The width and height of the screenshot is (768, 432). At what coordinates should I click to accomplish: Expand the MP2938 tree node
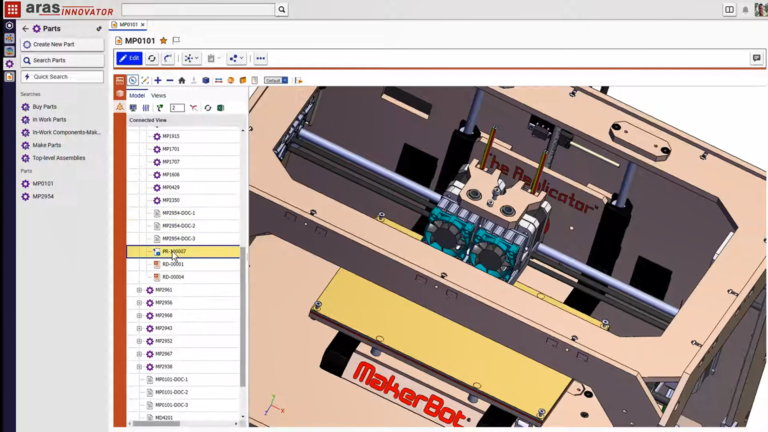[x=140, y=366]
